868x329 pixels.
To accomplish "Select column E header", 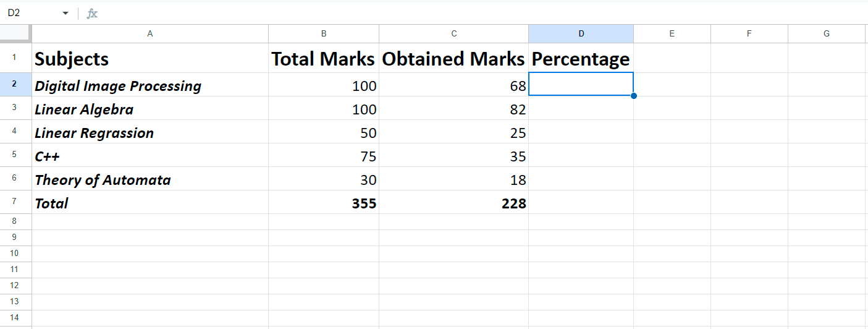I will coord(672,34).
